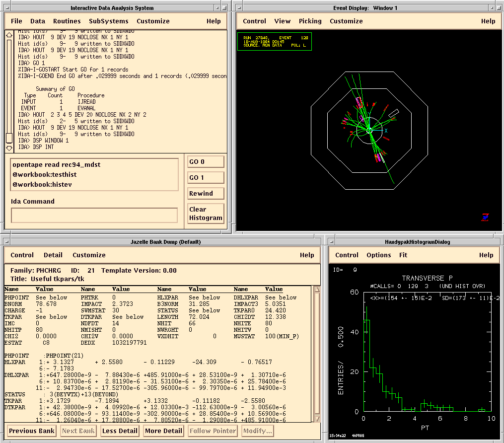Open the SubSystems menu in the IDA window
Screen dimensions: 504x443
(x=108, y=21)
